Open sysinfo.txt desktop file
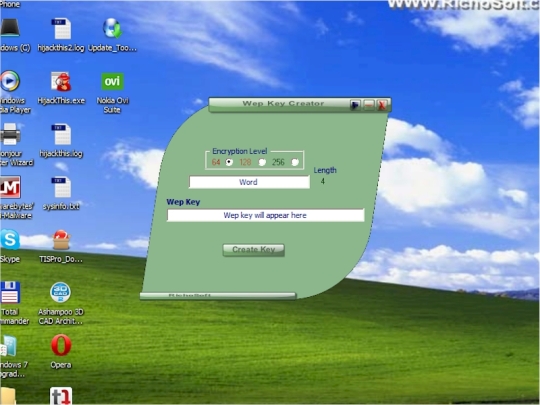This screenshot has height=405, width=540. (62, 187)
